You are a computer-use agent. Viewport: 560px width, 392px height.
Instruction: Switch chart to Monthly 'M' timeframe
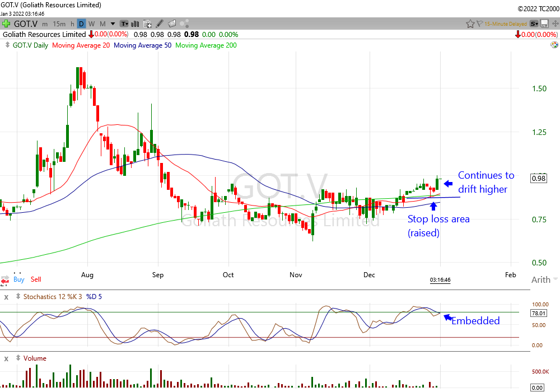(x=102, y=24)
